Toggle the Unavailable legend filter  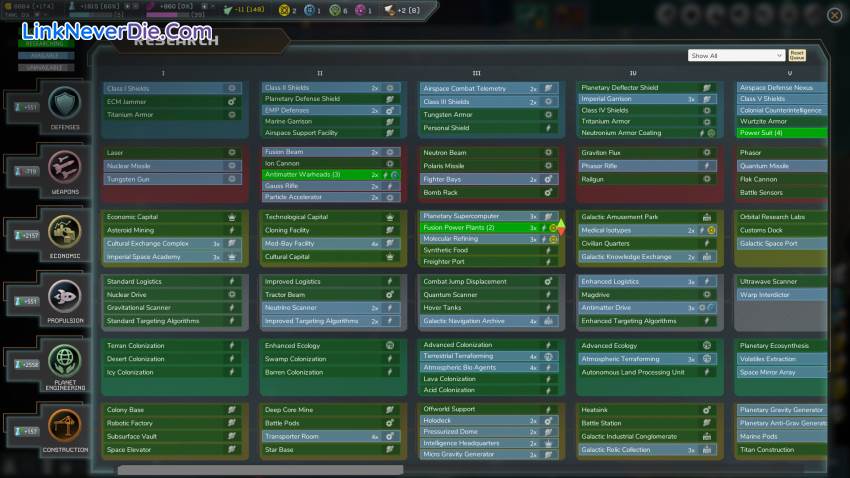(x=43, y=67)
